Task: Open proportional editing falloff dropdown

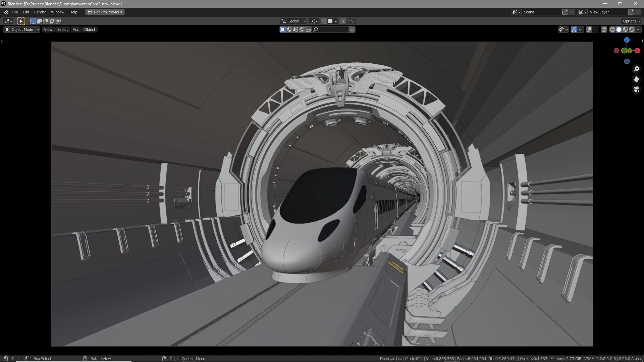Action: [x=352, y=21]
